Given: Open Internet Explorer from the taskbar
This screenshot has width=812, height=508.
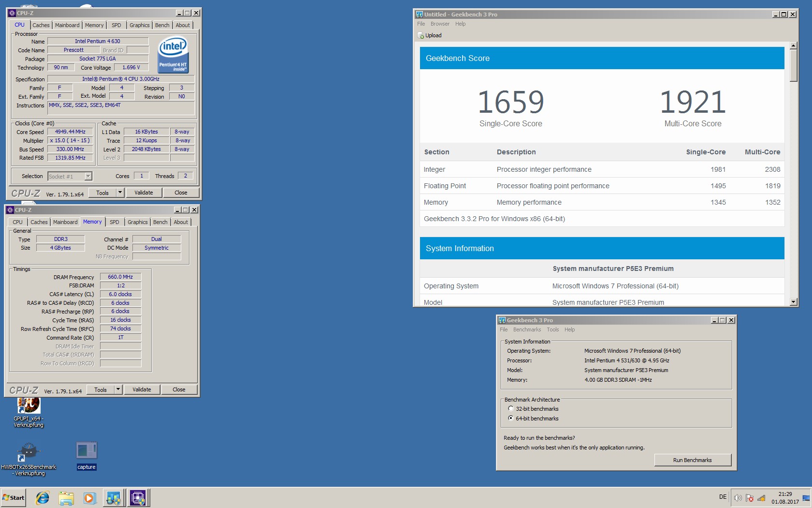Looking at the screenshot, I should [x=43, y=498].
